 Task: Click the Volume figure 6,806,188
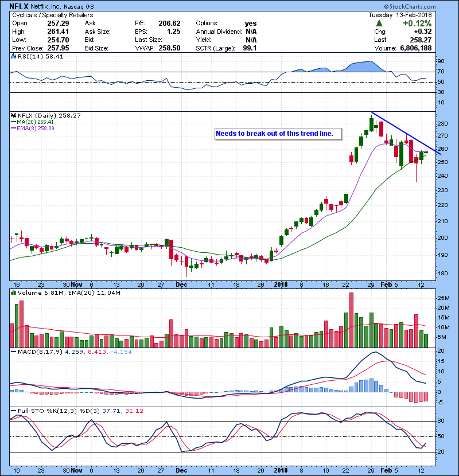(x=416, y=48)
